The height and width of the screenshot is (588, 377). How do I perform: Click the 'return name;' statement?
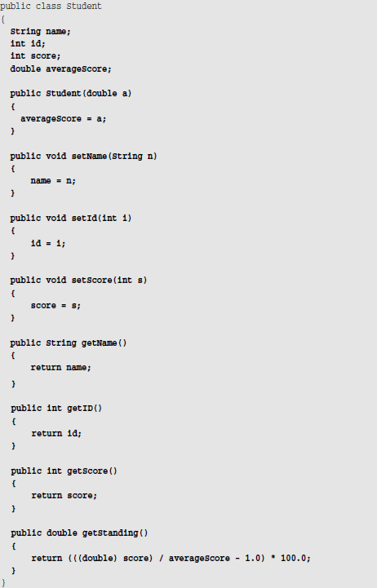(x=60, y=368)
